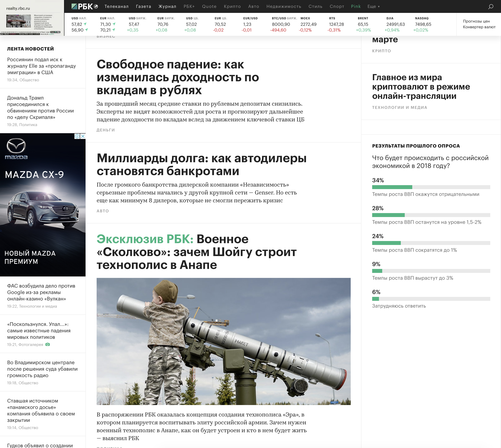Image resolution: width=501 pixels, height=448 pixels.
Task: Click the ДЕНЬГИ category tag
Action: [106, 130]
